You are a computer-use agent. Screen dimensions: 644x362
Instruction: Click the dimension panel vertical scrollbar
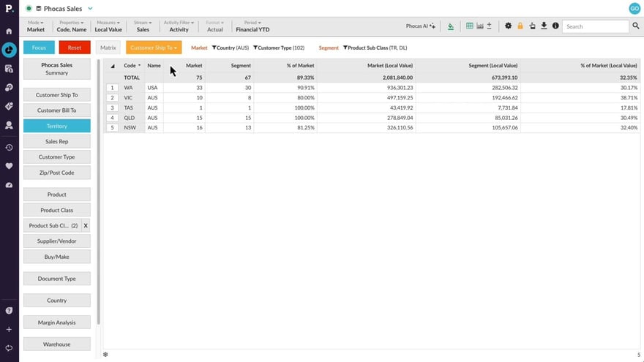(99, 192)
